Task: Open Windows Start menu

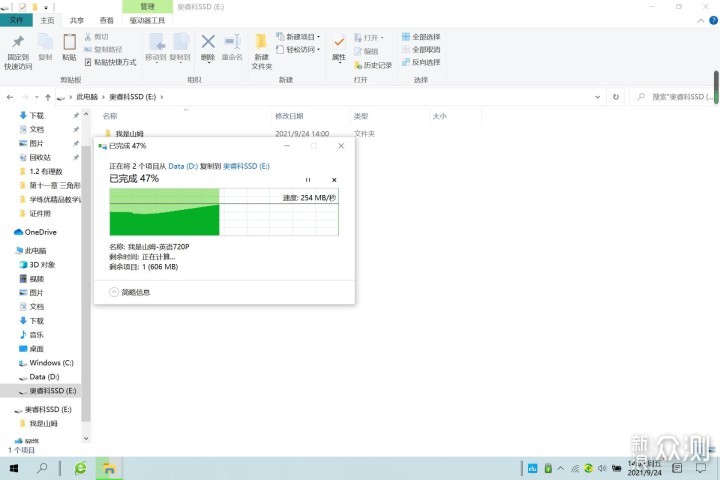Action: point(14,469)
